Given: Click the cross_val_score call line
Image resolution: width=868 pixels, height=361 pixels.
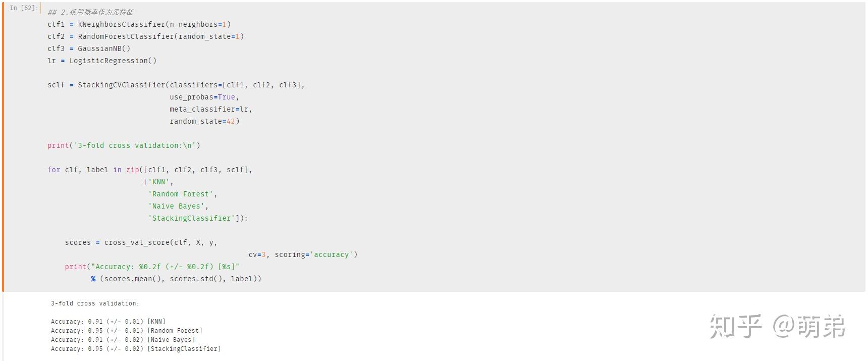Looking at the screenshot, I should click(141, 242).
